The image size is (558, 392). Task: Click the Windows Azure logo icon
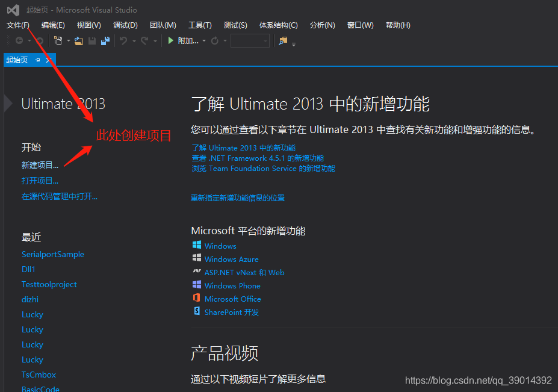(x=197, y=258)
